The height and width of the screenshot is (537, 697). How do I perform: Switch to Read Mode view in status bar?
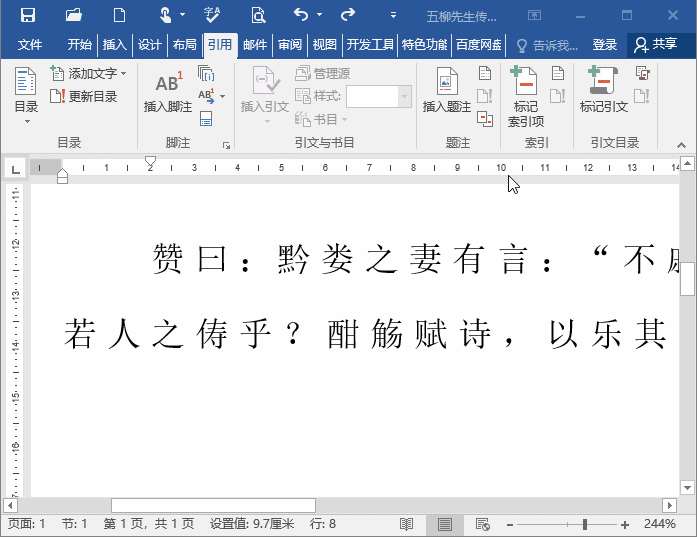point(407,524)
